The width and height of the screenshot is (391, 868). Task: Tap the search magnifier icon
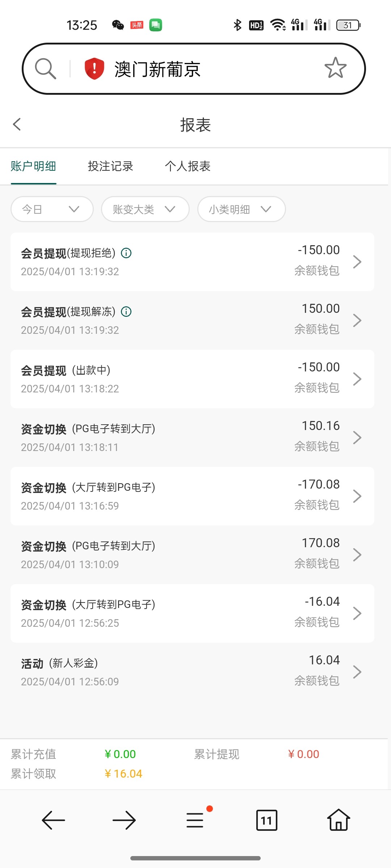pos(46,68)
